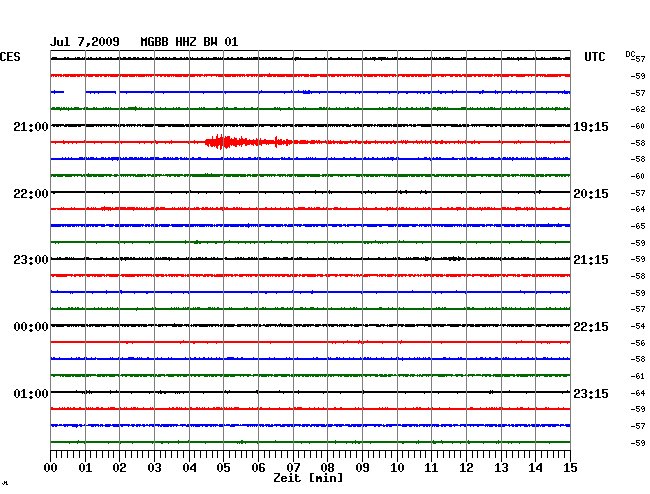The height and width of the screenshot is (494, 650).
Task: Select the DC offset value -54
Action: [638, 327]
